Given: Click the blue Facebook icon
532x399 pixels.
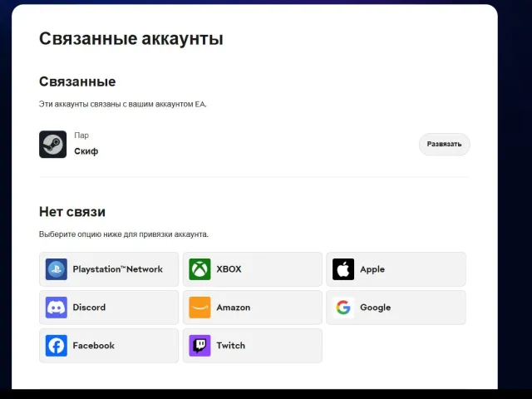Looking at the screenshot, I should click(x=57, y=346).
